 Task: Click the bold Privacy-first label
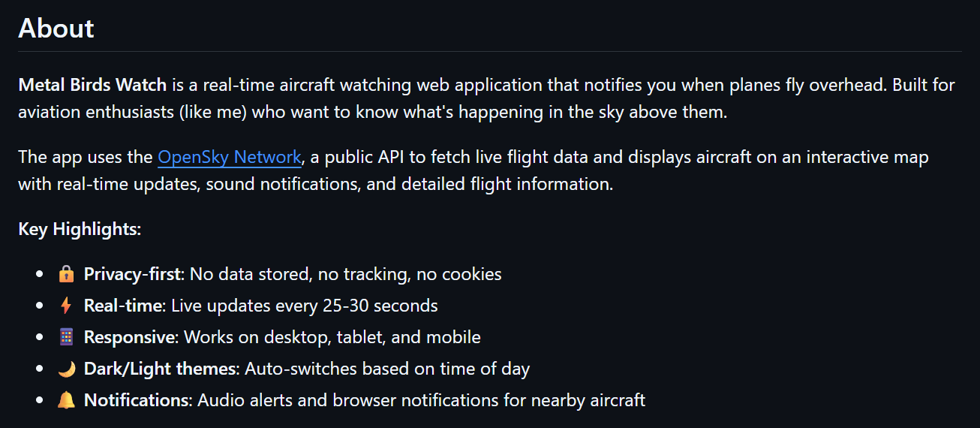click(134, 275)
